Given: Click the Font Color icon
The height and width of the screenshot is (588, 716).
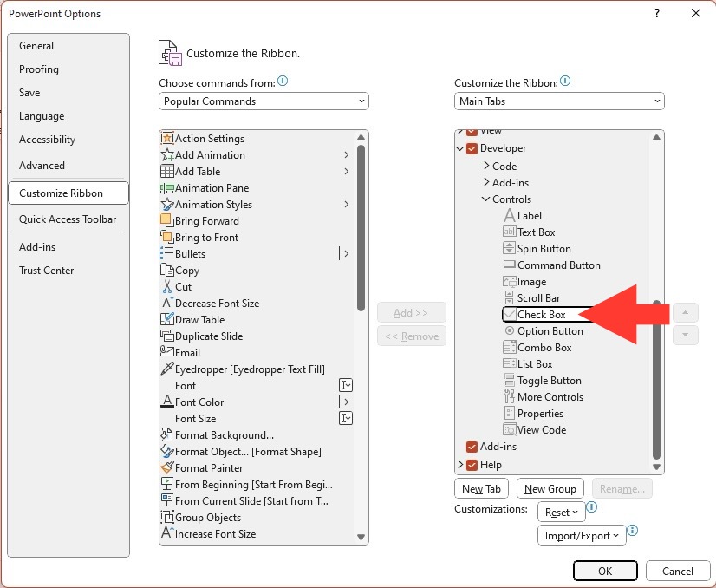Looking at the screenshot, I should tap(167, 402).
